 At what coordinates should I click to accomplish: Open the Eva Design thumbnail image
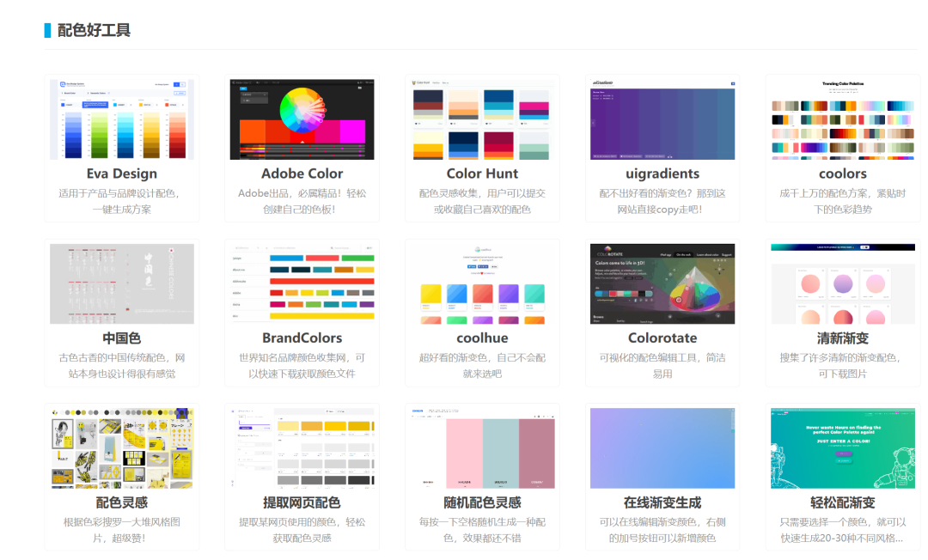tap(122, 119)
